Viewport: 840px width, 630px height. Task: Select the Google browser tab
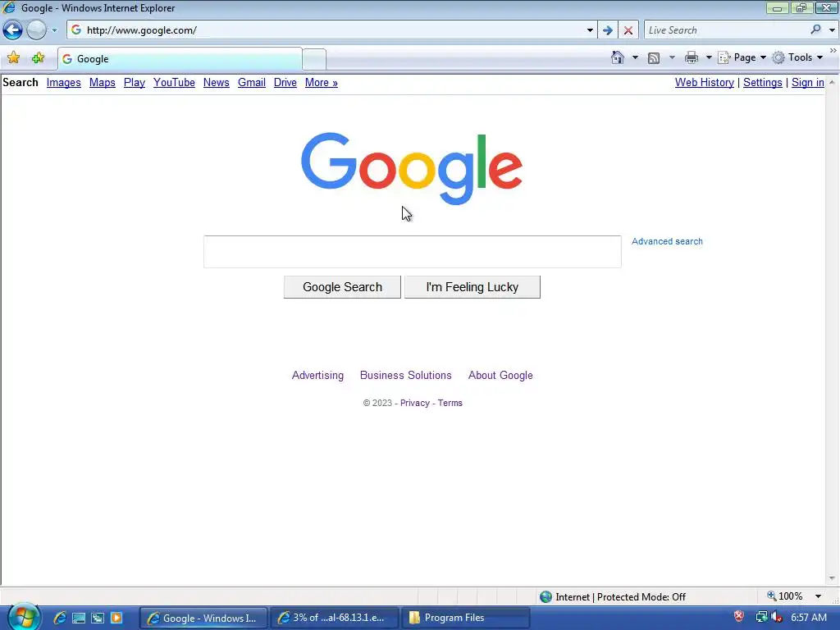(180, 59)
